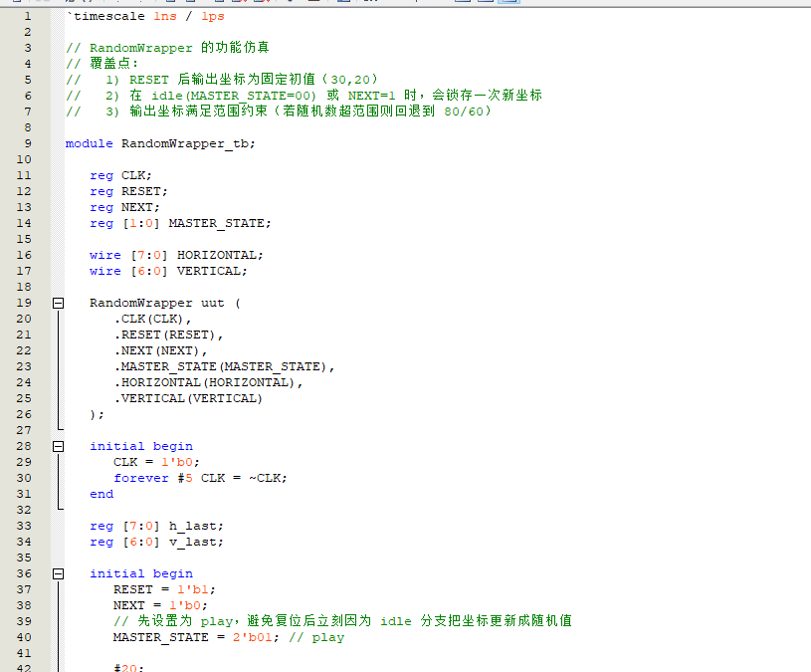Click line number 10 in the margin
The height and width of the screenshot is (672, 811).
(x=24, y=160)
